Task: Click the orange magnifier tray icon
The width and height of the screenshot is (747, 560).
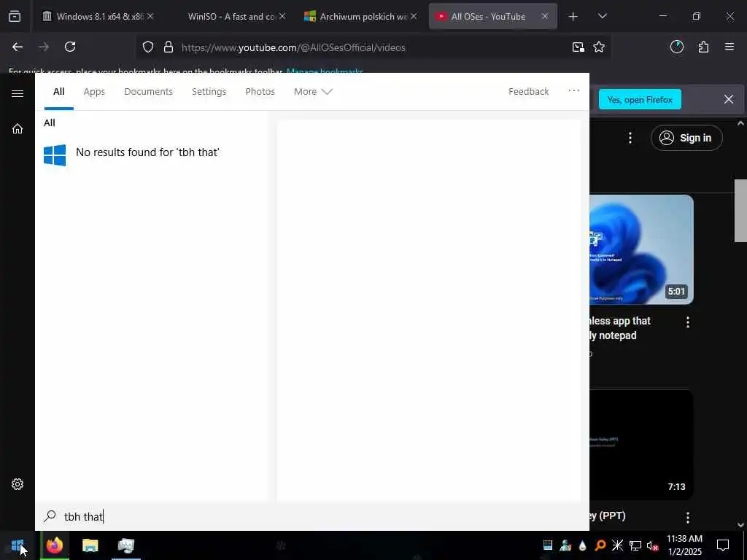Action: 600,545
